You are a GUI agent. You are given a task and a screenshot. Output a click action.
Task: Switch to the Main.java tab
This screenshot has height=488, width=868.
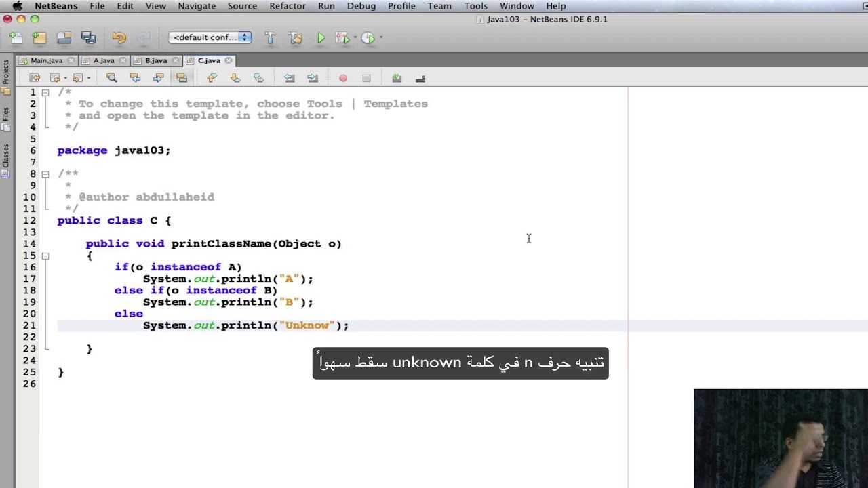point(46,60)
